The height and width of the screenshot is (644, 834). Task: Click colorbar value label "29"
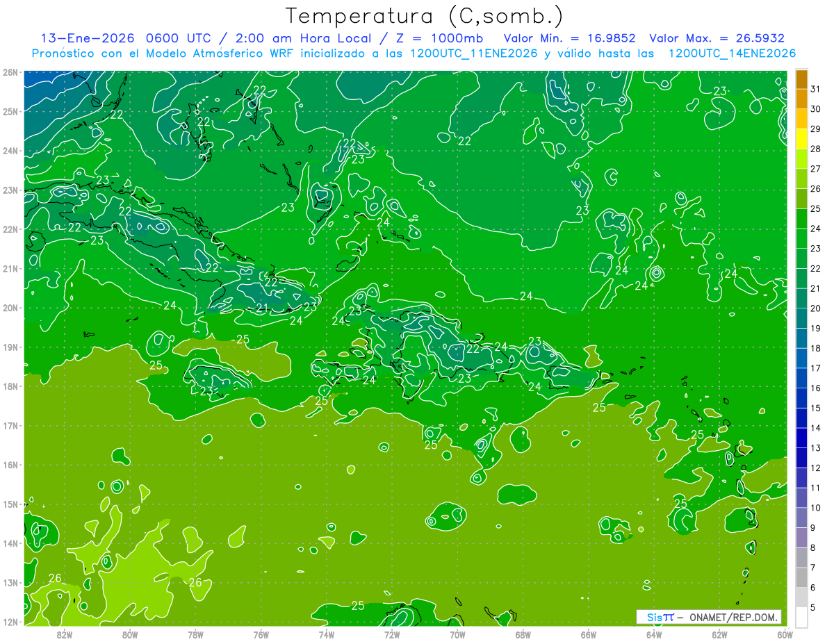[815, 130]
